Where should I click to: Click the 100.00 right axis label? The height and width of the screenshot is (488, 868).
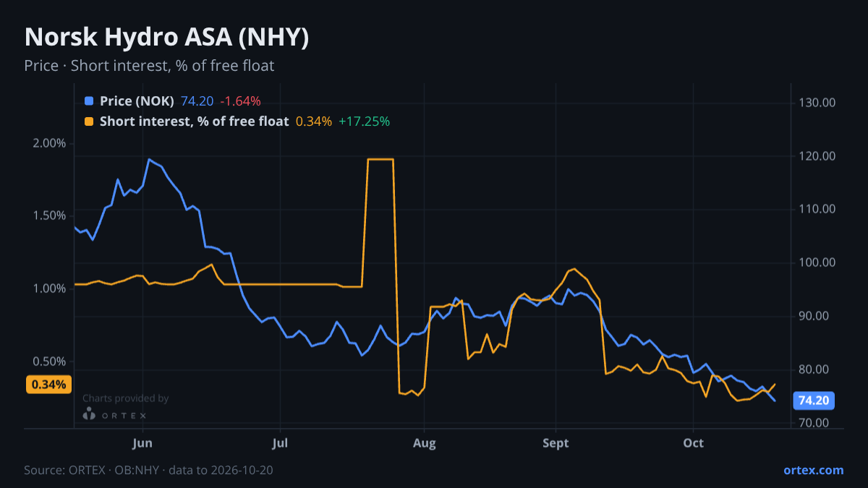tap(817, 262)
